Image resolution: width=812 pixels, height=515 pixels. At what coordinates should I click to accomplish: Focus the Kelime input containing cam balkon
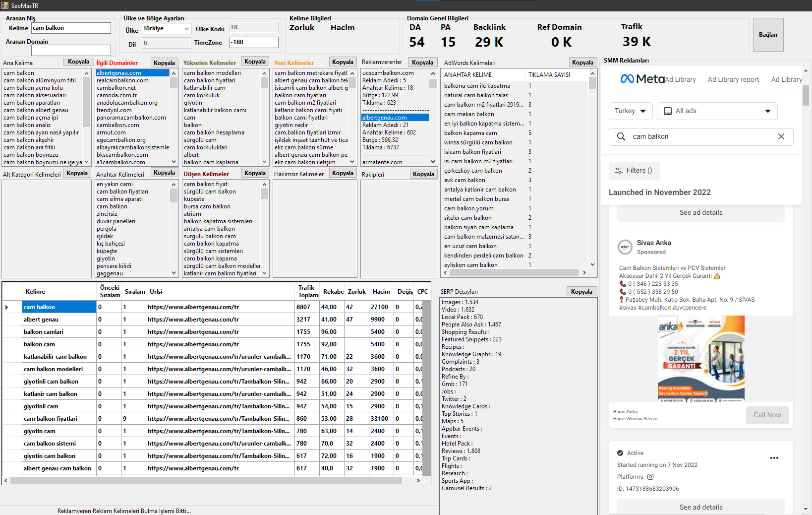[x=71, y=28]
